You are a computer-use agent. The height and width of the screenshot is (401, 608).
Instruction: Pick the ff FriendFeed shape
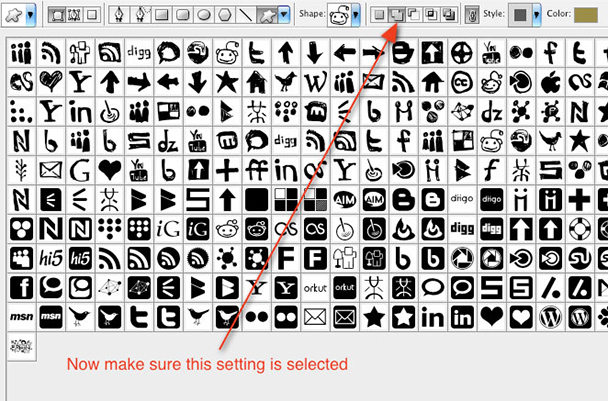point(257,170)
